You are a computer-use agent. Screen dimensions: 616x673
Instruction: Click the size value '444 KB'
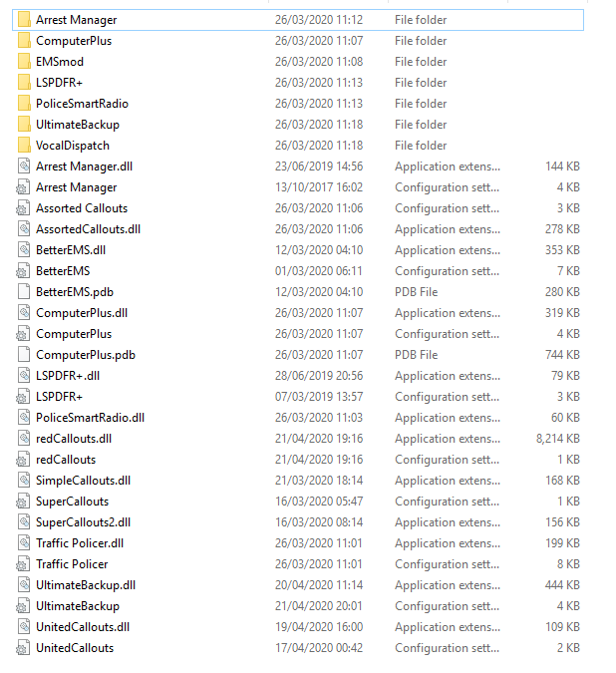[562, 585]
